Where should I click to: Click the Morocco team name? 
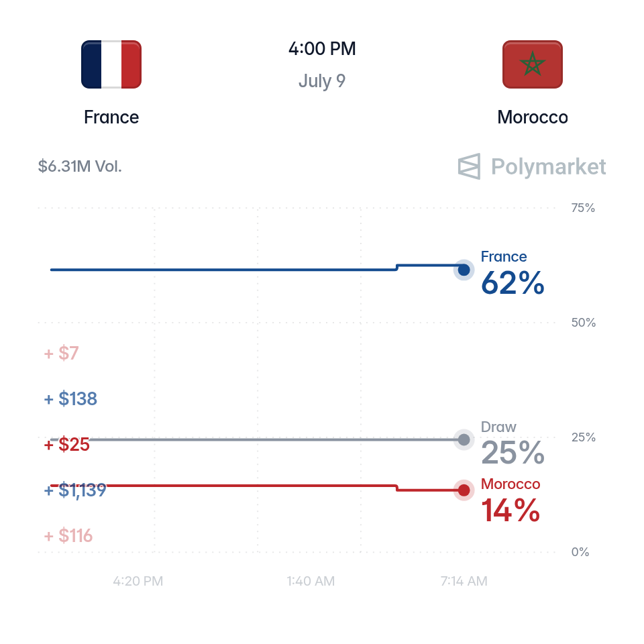point(532,117)
